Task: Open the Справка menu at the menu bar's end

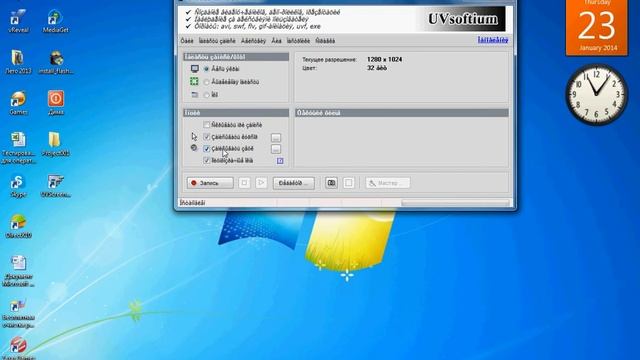Action: click(325, 41)
